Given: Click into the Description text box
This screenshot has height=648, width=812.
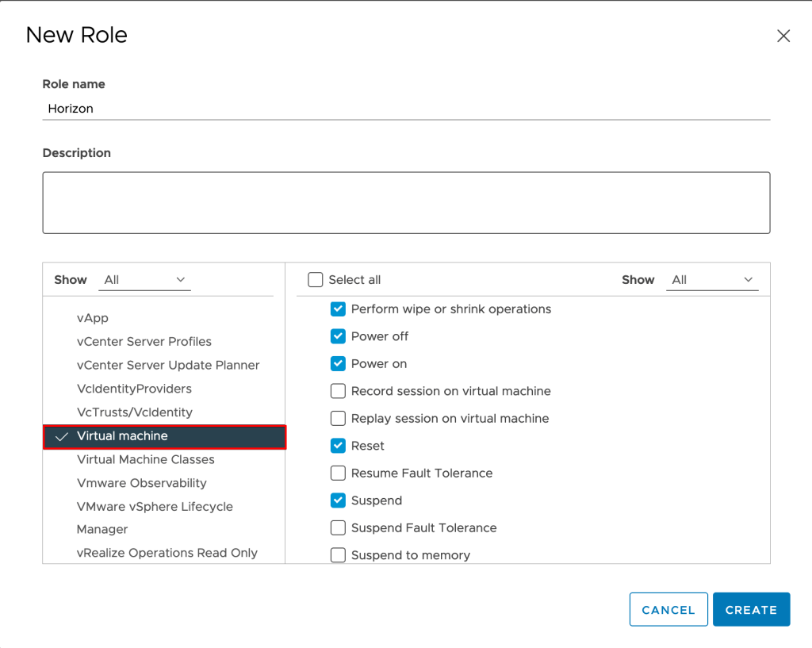Looking at the screenshot, I should [406, 202].
